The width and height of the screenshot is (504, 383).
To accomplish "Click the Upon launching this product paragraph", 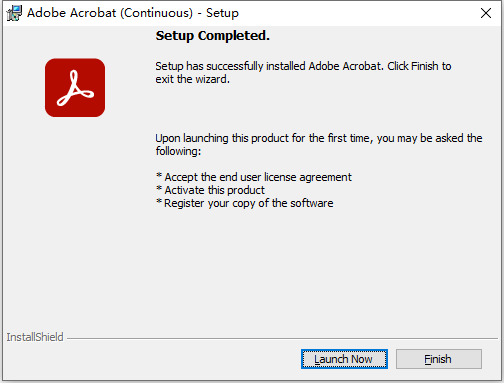I will [x=319, y=144].
